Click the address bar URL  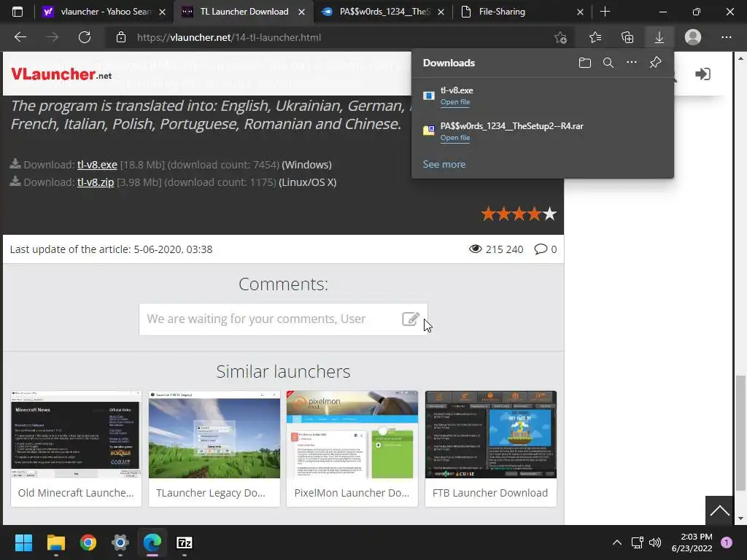click(228, 37)
